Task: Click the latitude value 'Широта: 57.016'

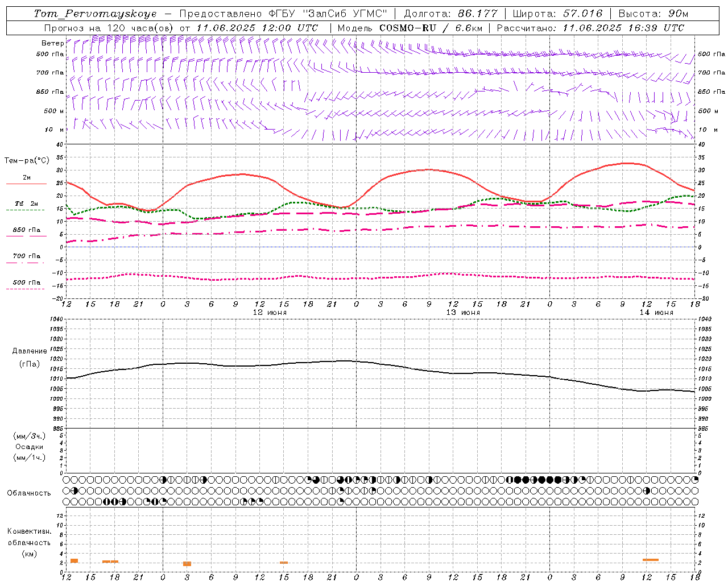Action: tap(557, 14)
